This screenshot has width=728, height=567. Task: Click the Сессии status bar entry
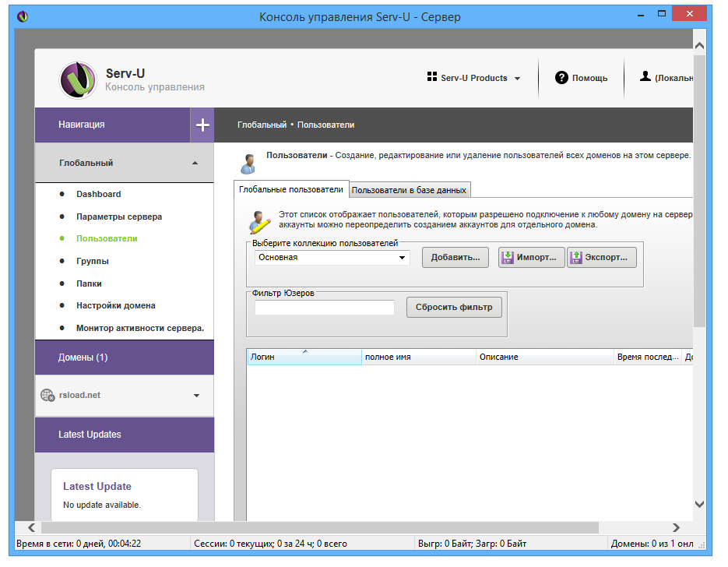pyautogui.click(x=271, y=544)
